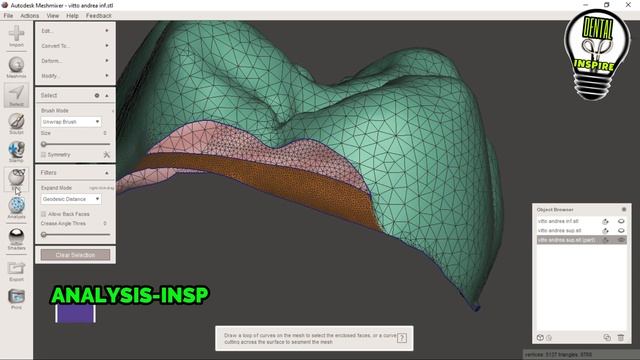Collapse the Select panel arrow
The height and width of the screenshot is (360, 640).
point(107,95)
